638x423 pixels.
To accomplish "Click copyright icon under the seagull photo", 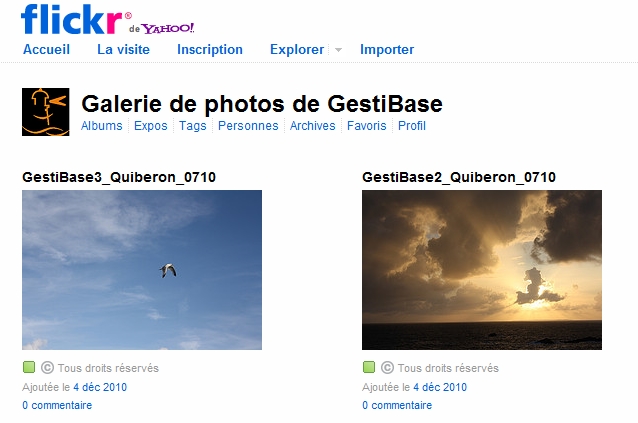I will click(47, 368).
